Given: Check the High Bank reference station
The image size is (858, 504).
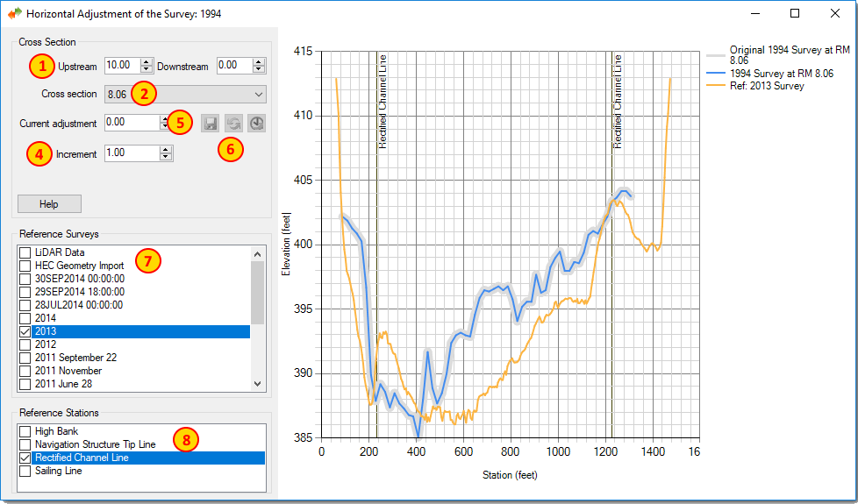Looking at the screenshot, I should pyautogui.click(x=25, y=432).
